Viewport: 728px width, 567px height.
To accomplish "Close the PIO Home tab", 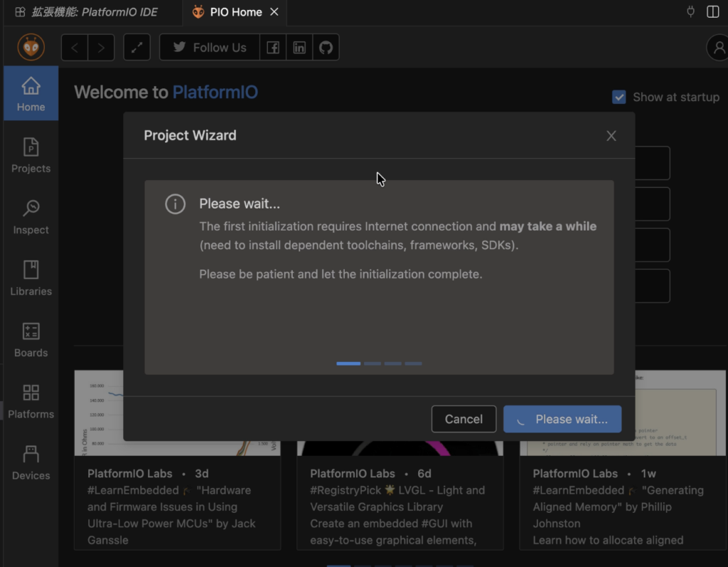I will (x=274, y=12).
